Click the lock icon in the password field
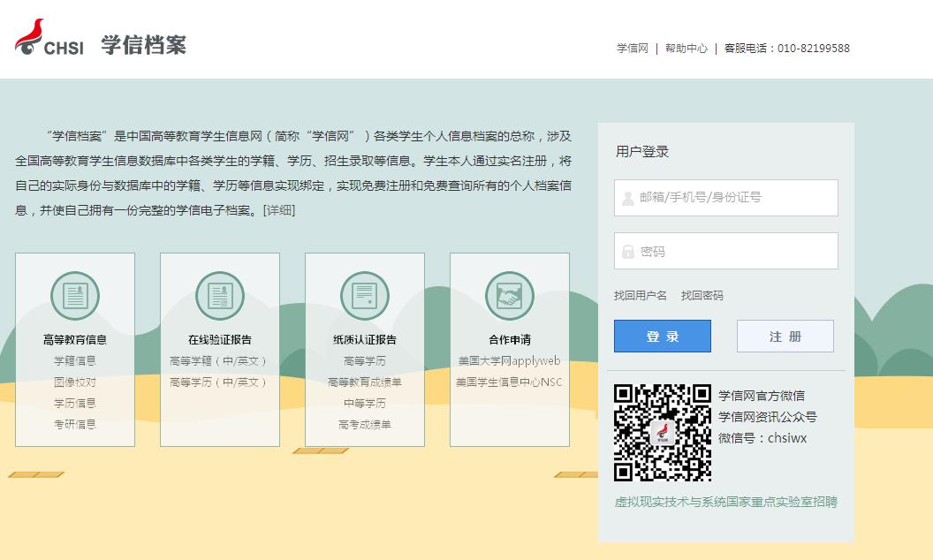 628,251
